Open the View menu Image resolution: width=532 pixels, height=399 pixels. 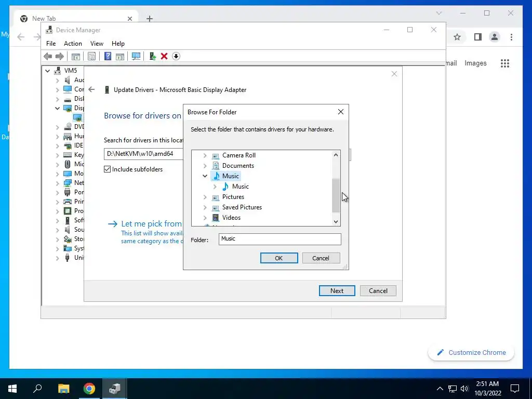(x=97, y=44)
